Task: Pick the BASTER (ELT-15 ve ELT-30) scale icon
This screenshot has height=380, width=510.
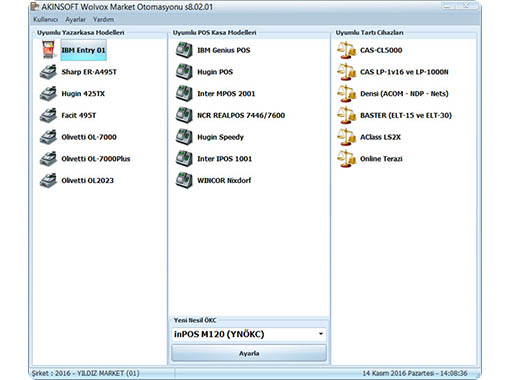Action: [x=346, y=115]
